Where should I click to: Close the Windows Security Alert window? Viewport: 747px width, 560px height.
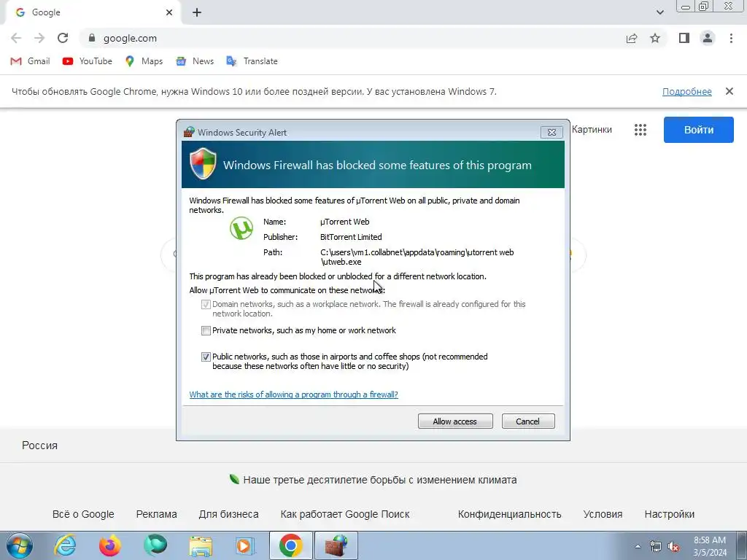551,133
